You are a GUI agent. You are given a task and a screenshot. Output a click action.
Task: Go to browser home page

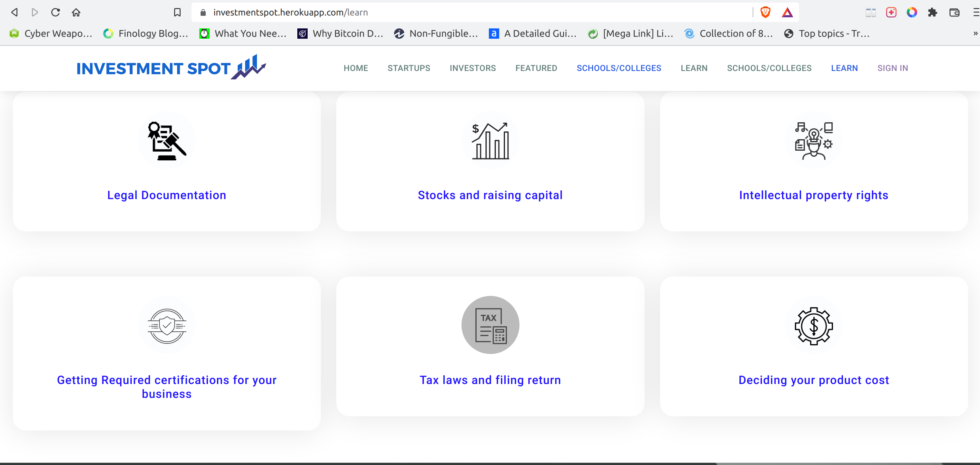pos(76,13)
